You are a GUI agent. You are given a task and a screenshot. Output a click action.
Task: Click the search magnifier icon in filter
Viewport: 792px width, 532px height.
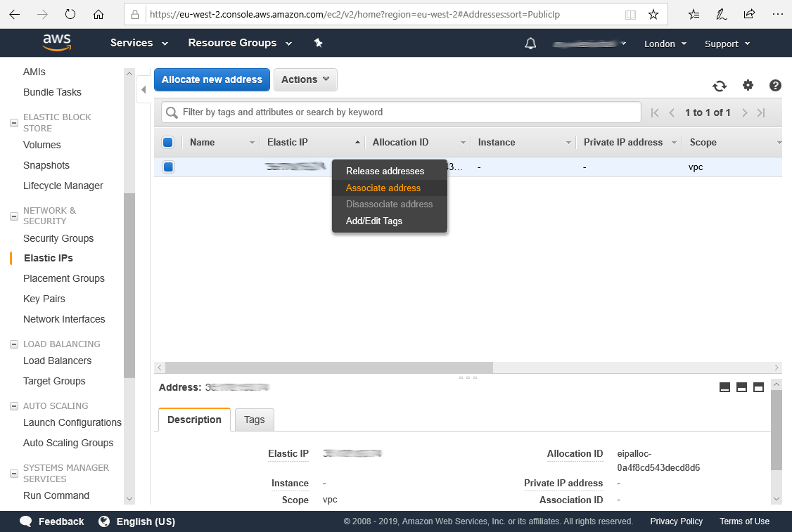(x=172, y=112)
